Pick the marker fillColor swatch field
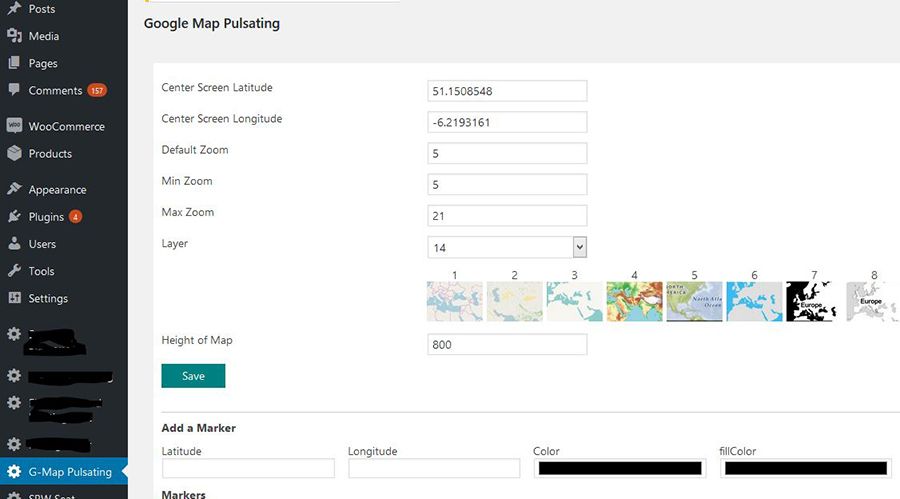The width and height of the screenshot is (900, 499). click(x=805, y=468)
